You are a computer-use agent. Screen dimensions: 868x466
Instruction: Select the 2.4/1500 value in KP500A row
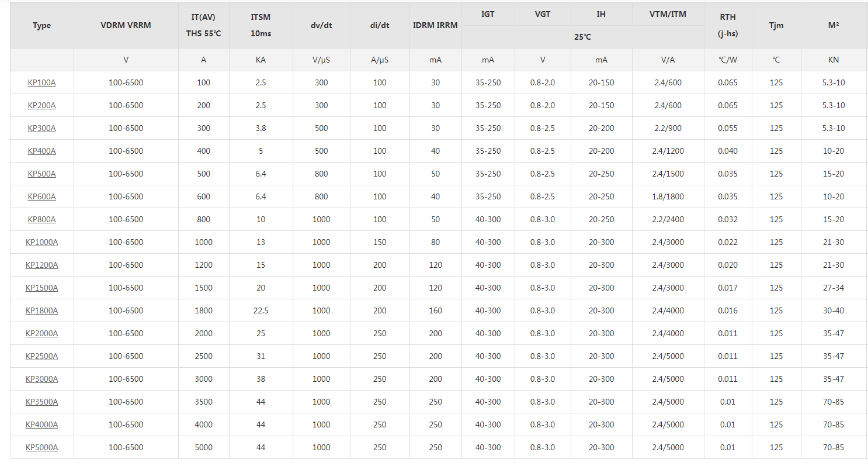(668, 174)
